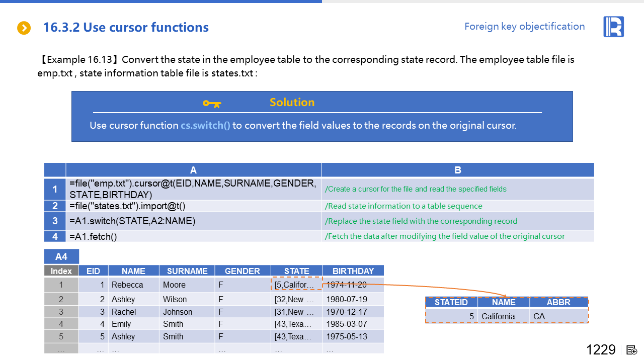644x362 pixels.
Task: Click the slide number 1229
Action: [601, 350]
